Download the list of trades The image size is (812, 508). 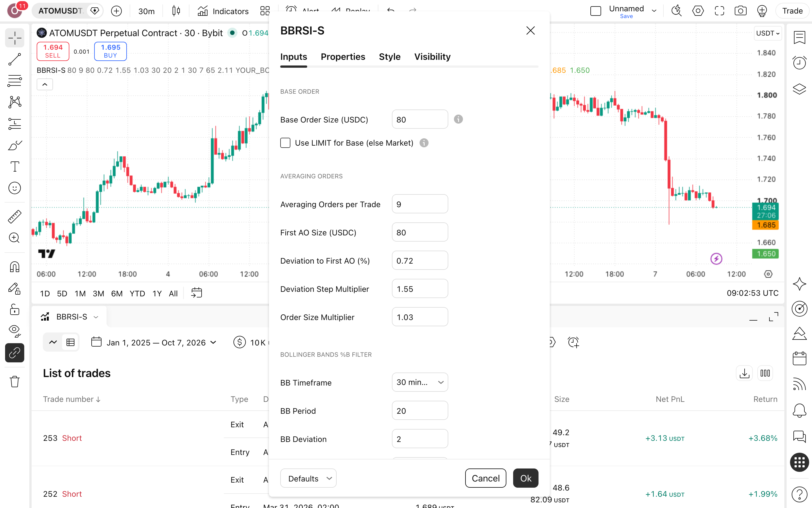click(x=744, y=373)
